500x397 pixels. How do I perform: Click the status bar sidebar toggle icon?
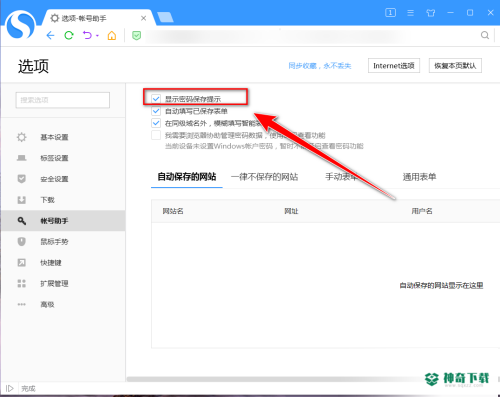point(9,388)
